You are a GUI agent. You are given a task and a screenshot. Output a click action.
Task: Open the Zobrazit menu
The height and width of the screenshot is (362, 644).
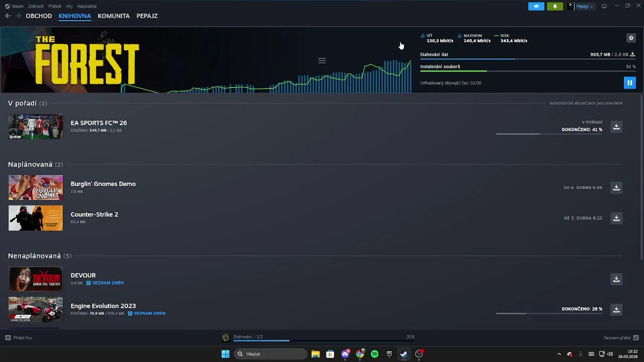pos(36,6)
